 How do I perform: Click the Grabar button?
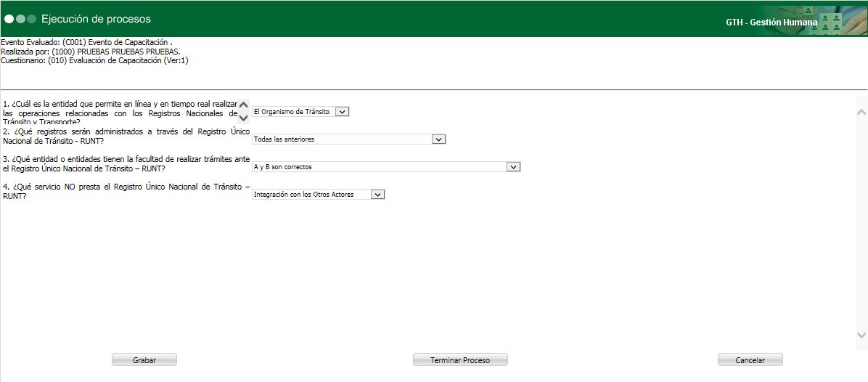pos(144,360)
